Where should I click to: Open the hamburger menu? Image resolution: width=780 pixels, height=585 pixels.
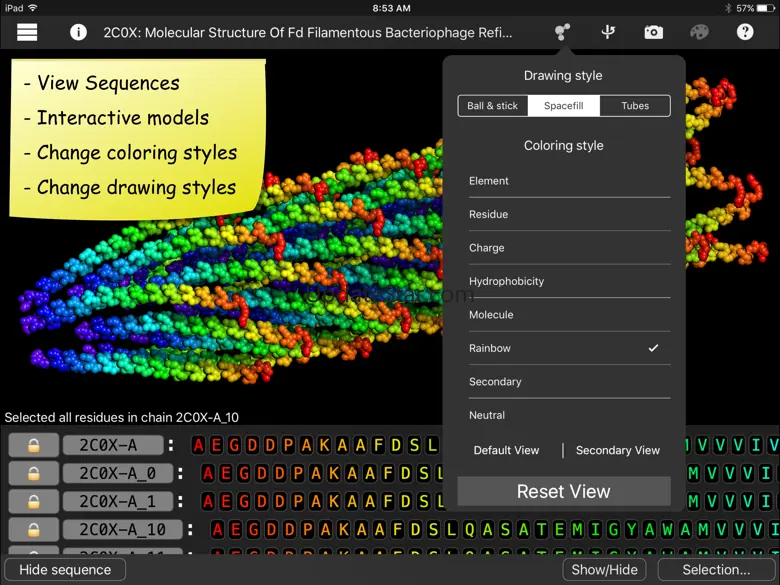[x=27, y=32]
